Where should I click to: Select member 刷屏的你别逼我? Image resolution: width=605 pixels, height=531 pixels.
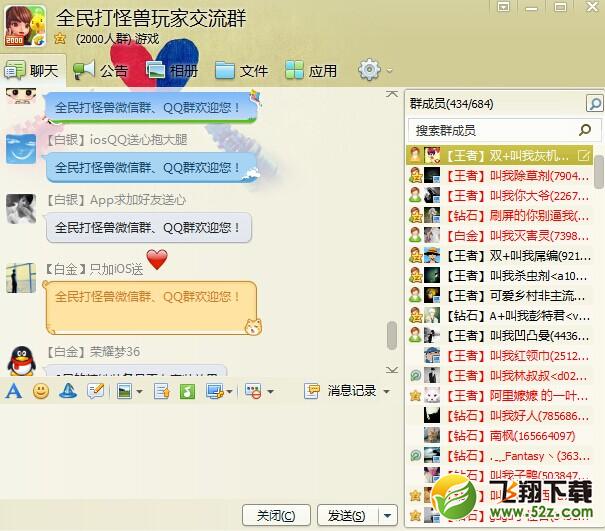tap(499, 216)
